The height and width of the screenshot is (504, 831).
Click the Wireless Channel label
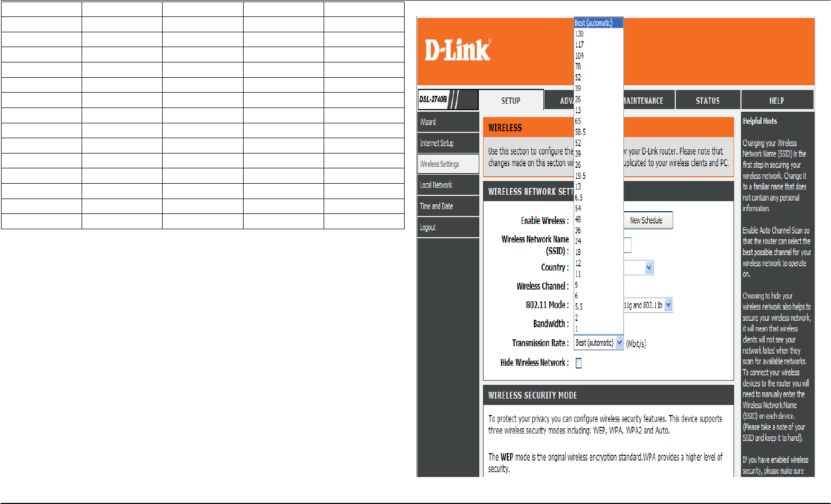point(542,286)
